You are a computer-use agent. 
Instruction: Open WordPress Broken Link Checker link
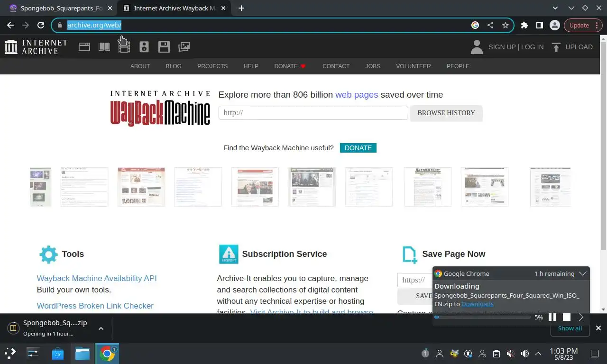click(x=95, y=306)
